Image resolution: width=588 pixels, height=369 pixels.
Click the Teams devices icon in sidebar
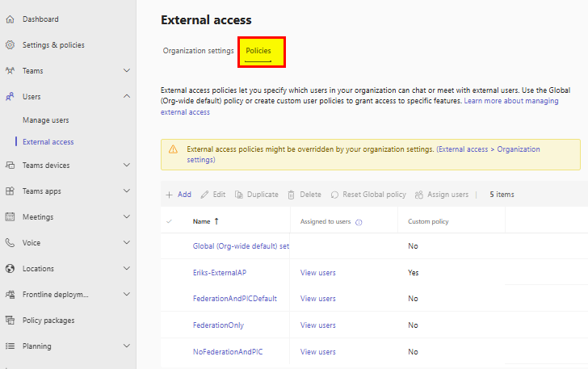coord(10,166)
